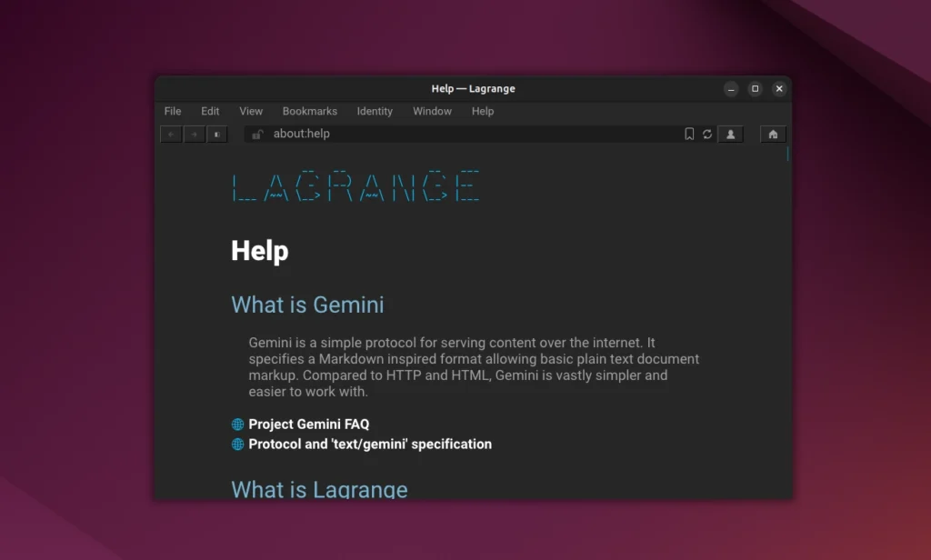Reload the about:help page

(x=707, y=134)
